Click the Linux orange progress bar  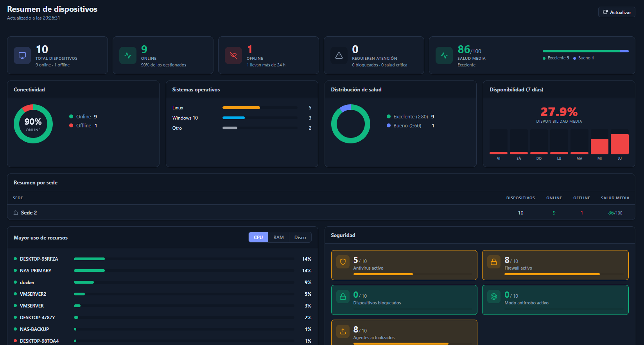coord(241,107)
